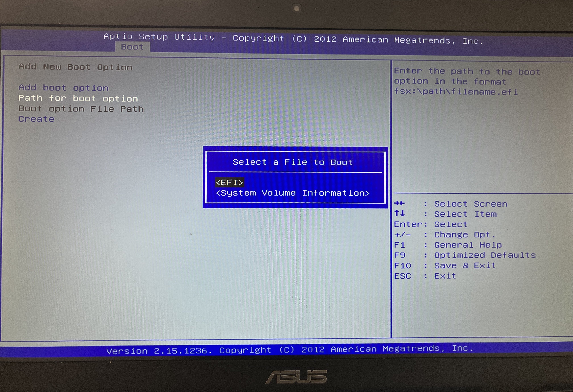Click the webcam lens above the display
Image resolution: width=573 pixels, height=392 pixels.
[x=297, y=9]
